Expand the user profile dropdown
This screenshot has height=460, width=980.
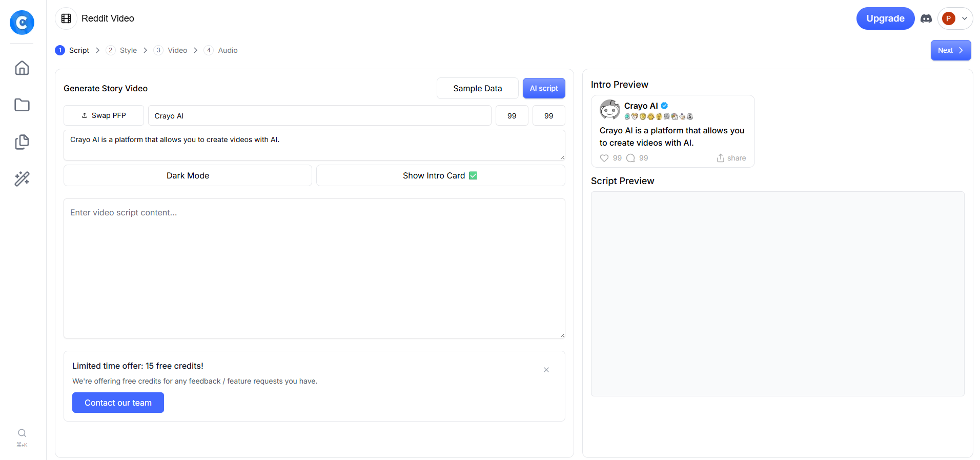[955, 19]
